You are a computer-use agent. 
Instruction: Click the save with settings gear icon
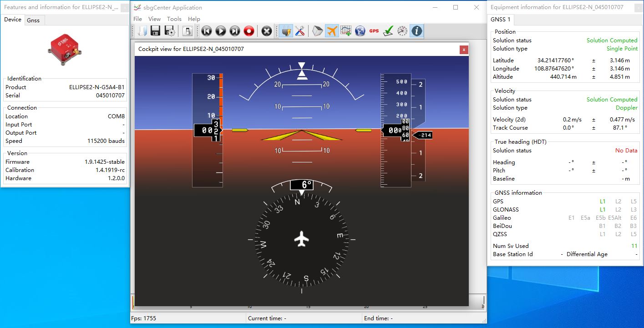170,31
